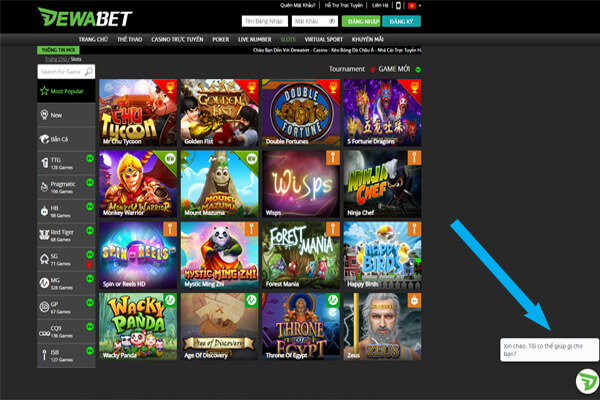The image size is (600, 400).
Task: Focus the Tên Đăng Nhập username field
Action: click(265, 21)
